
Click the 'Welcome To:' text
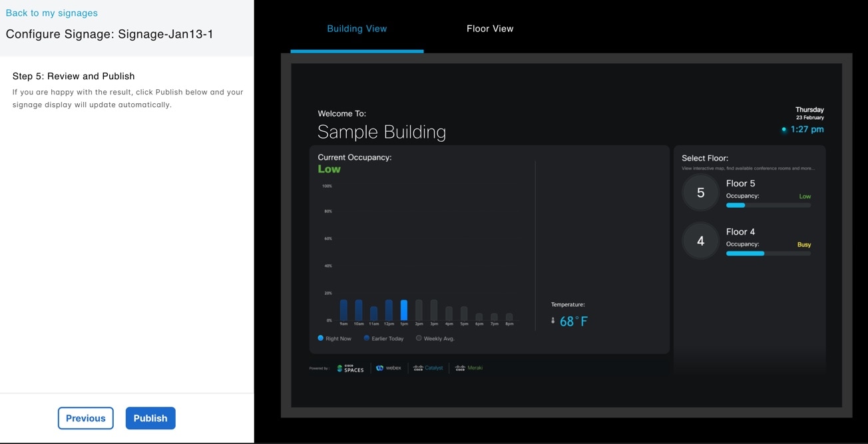(x=342, y=113)
